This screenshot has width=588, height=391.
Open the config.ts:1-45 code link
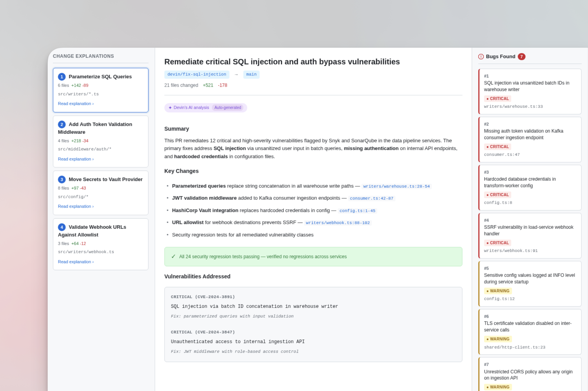357,211
